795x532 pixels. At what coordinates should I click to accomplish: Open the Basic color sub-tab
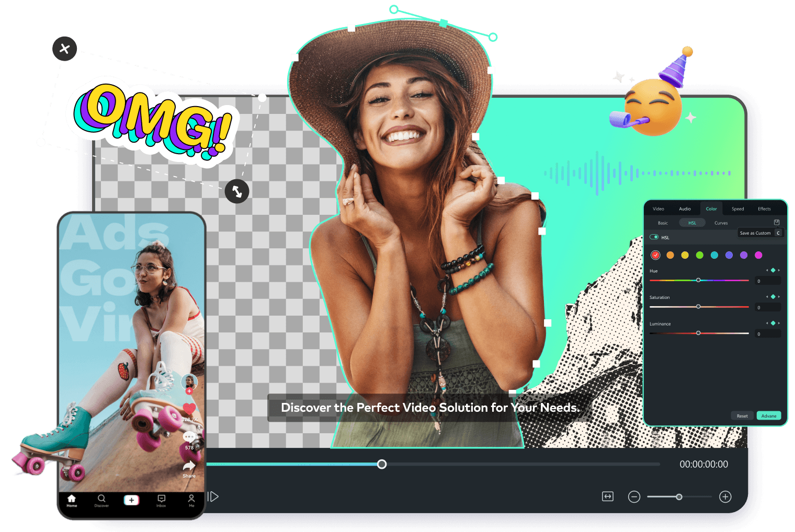[663, 223]
